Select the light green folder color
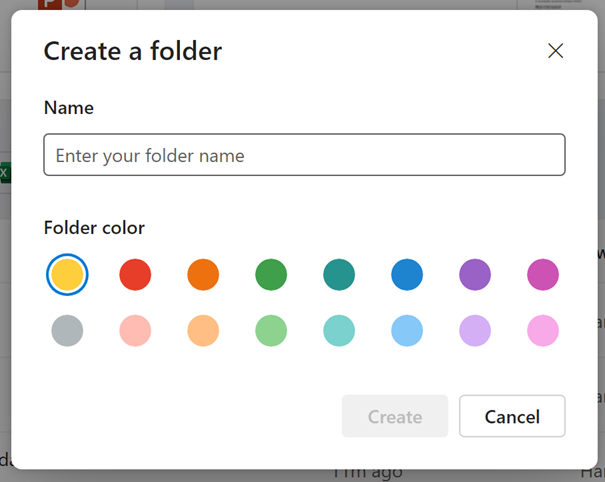The width and height of the screenshot is (605, 482). [271, 330]
